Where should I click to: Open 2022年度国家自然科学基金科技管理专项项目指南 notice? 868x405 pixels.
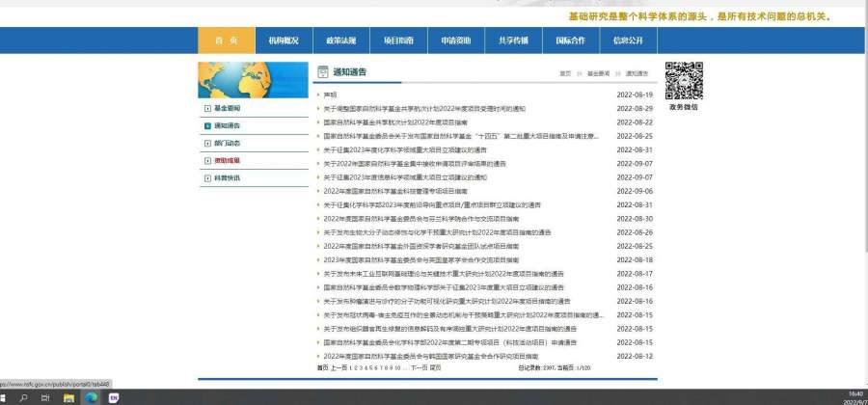pos(395,191)
